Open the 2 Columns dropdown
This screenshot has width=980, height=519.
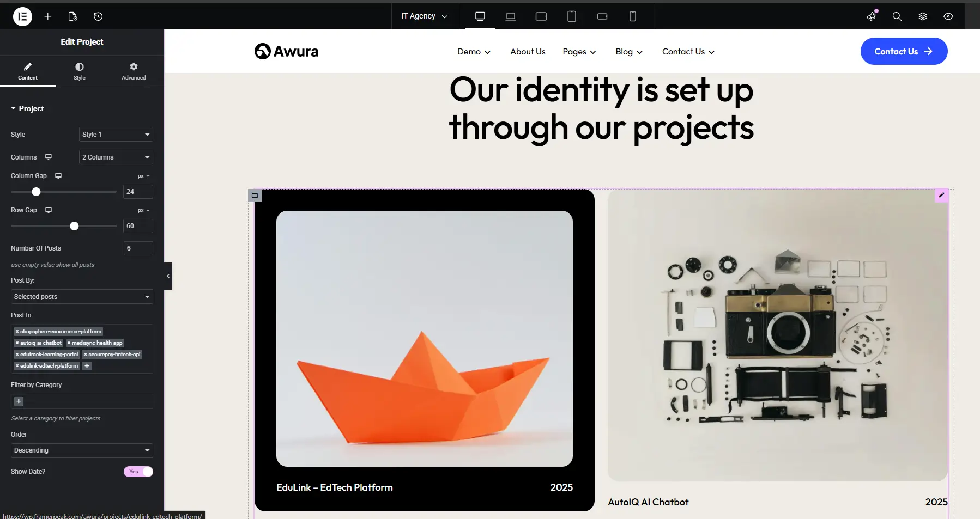click(116, 157)
